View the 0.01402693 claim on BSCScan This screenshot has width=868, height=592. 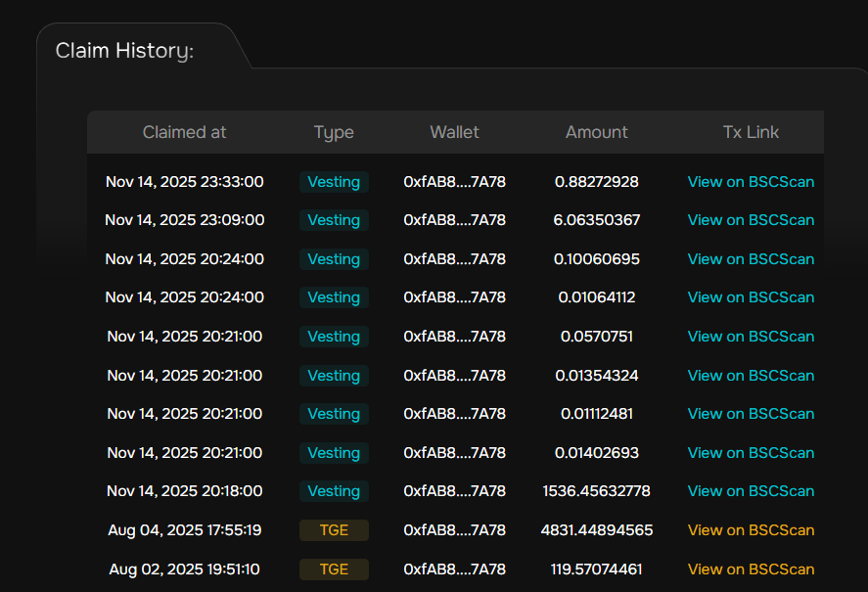click(751, 453)
